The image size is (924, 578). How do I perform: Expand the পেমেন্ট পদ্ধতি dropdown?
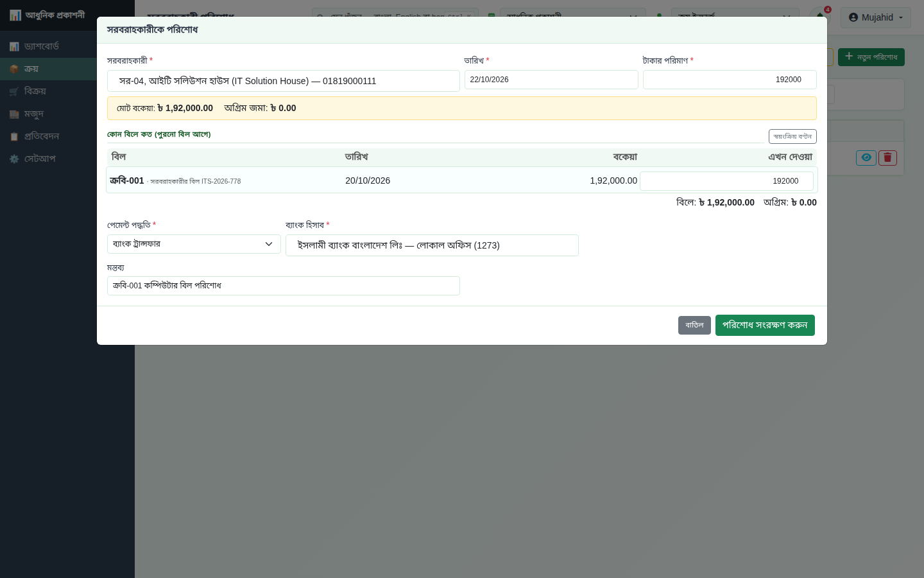[x=194, y=244]
